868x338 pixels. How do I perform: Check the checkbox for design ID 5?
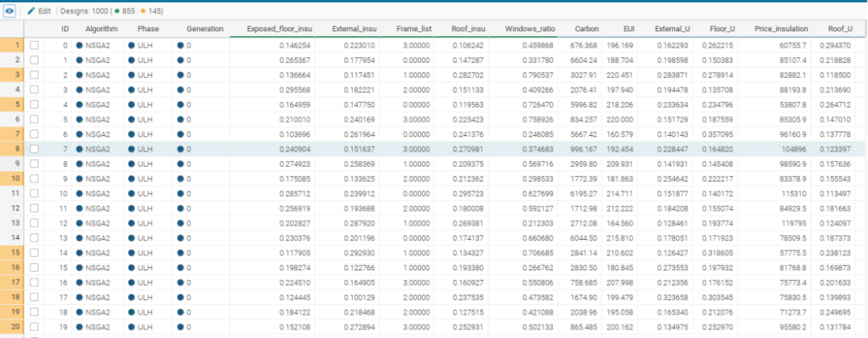[35, 119]
